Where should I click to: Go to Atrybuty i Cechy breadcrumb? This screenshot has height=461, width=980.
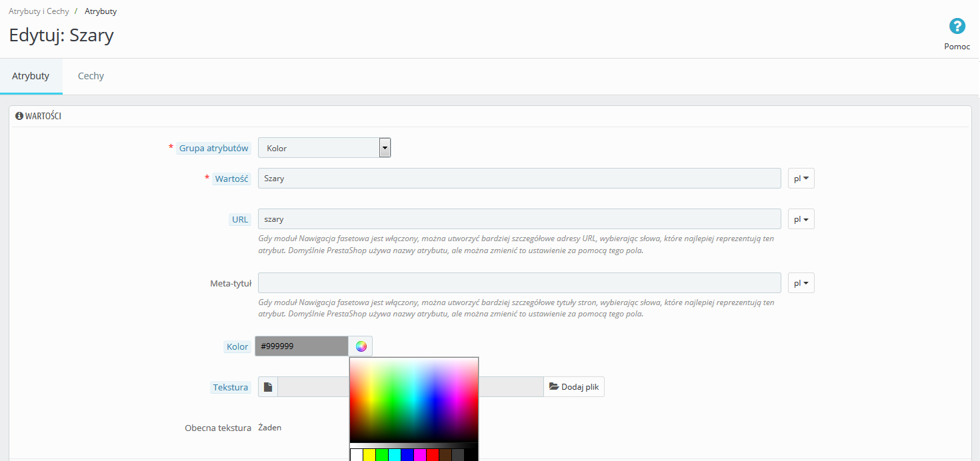[x=39, y=11]
